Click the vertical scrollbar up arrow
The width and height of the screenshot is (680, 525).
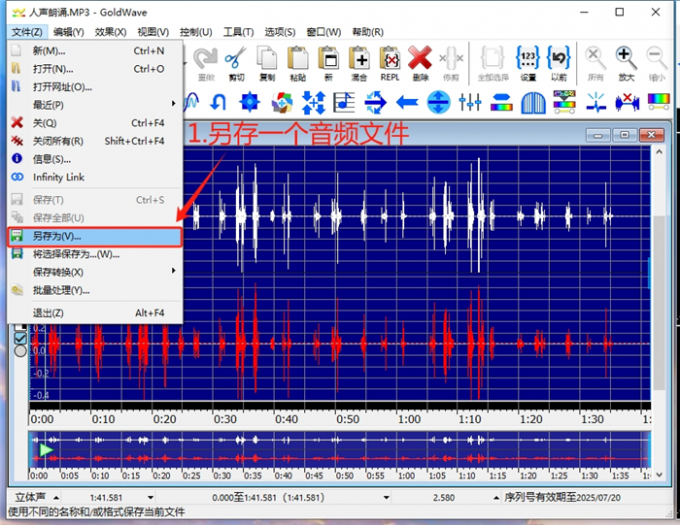click(x=659, y=152)
